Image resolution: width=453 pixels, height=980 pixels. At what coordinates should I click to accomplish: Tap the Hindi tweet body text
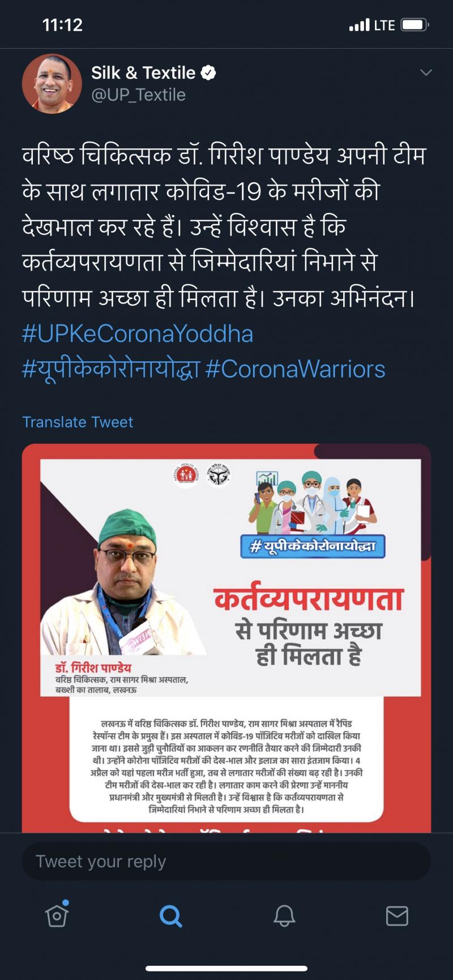click(x=224, y=226)
